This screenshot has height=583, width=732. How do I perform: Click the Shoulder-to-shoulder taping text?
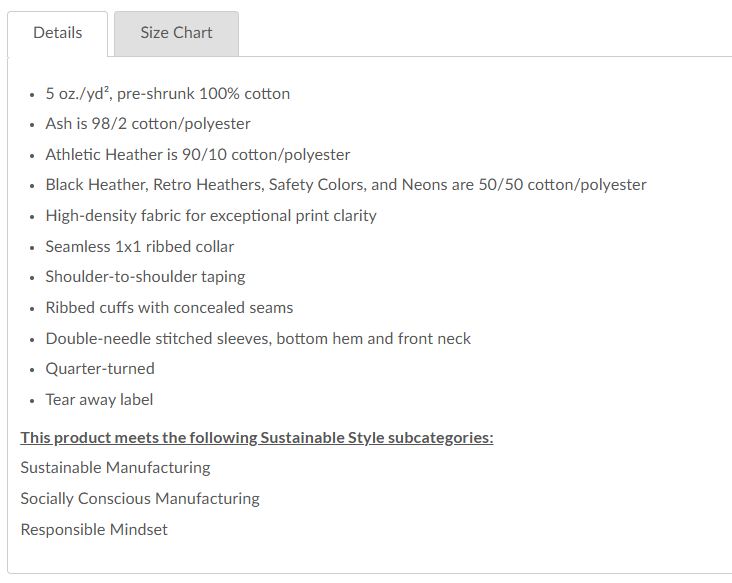point(145,277)
